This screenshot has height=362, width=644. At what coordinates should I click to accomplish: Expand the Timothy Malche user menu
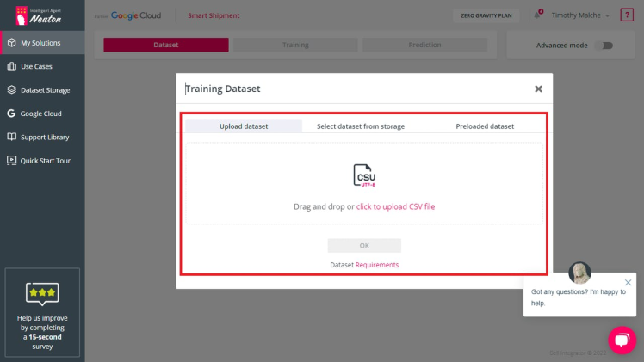pyautogui.click(x=580, y=15)
